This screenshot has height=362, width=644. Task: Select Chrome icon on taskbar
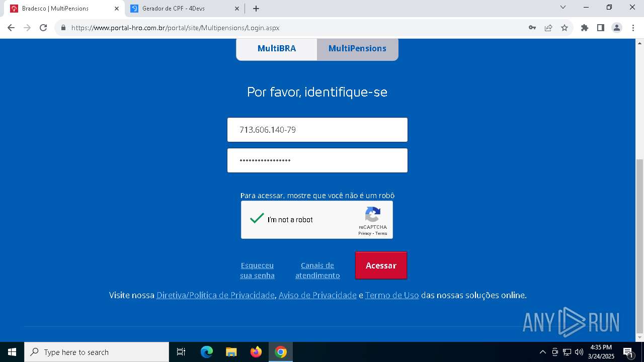tap(281, 352)
